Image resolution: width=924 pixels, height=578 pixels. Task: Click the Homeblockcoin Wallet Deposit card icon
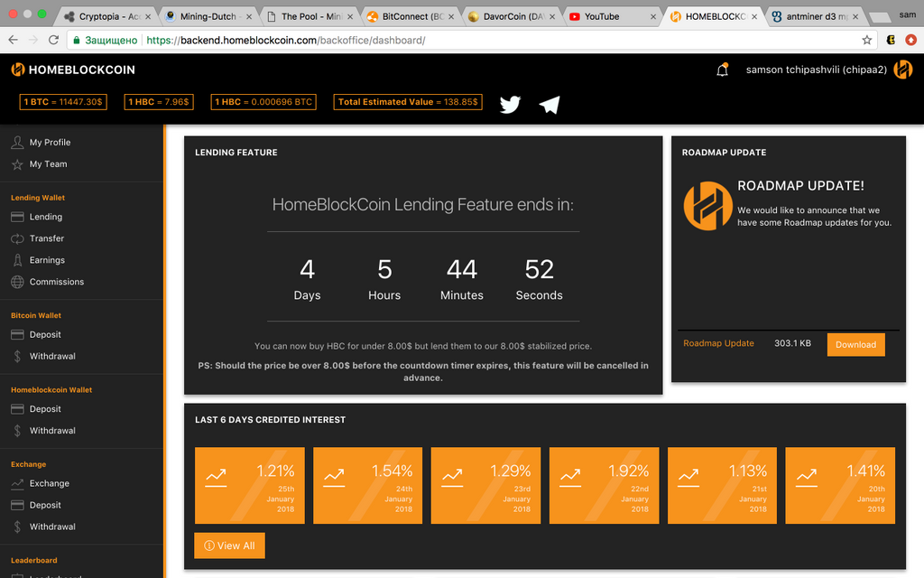pos(18,409)
